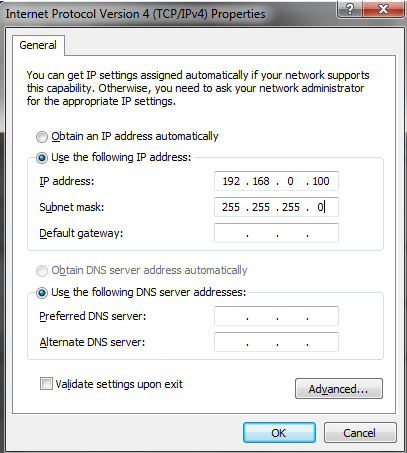This screenshot has height=453, width=407.
Task: Click the Preferred DNS server field
Action: (x=276, y=316)
